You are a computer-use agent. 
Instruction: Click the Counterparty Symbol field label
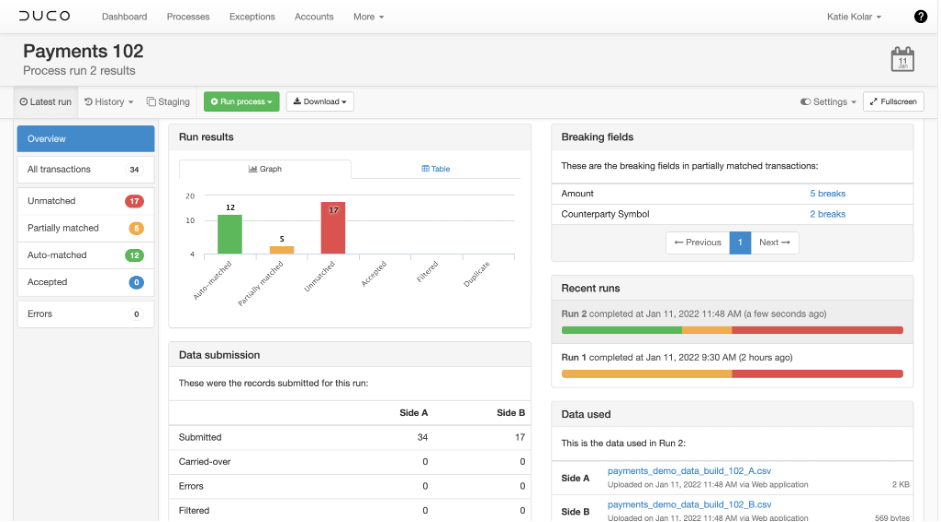(x=605, y=214)
